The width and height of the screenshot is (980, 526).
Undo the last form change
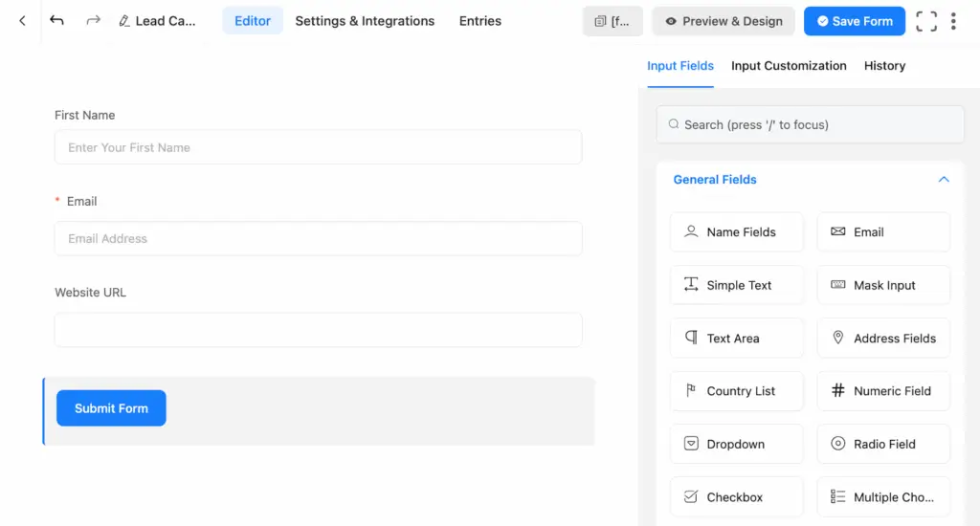(56, 21)
